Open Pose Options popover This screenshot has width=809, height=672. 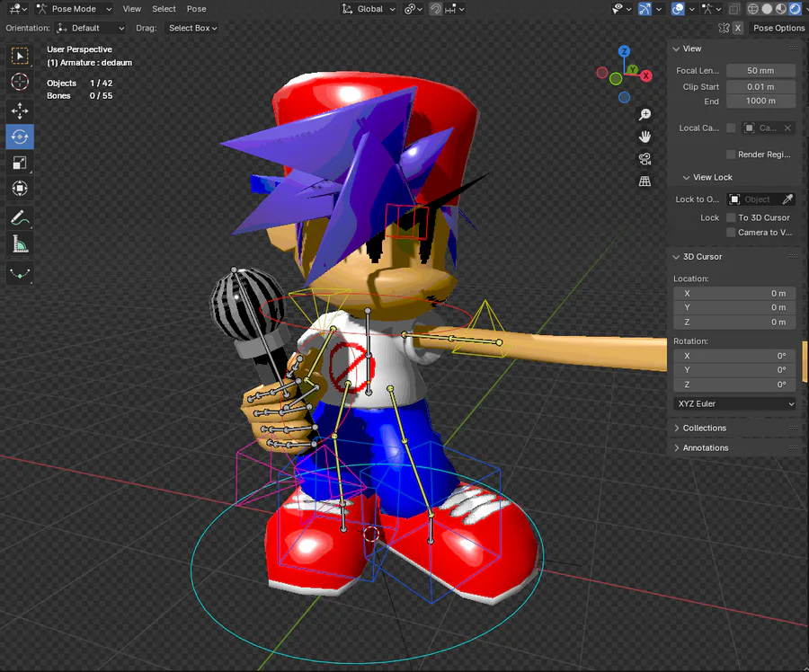point(778,28)
